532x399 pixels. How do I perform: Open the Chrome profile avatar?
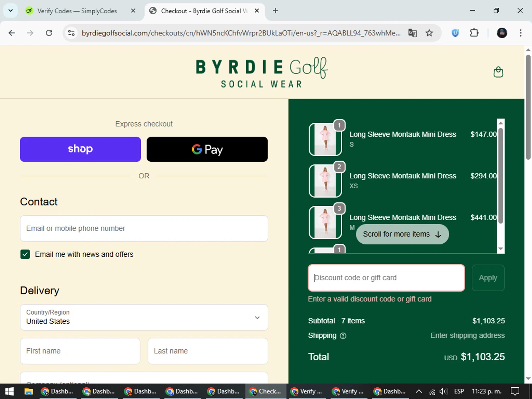pyautogui.click(x=502, y=33)
